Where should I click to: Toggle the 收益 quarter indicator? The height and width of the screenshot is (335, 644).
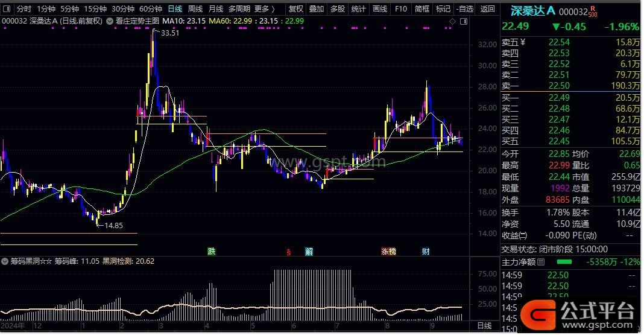point(523,236)
